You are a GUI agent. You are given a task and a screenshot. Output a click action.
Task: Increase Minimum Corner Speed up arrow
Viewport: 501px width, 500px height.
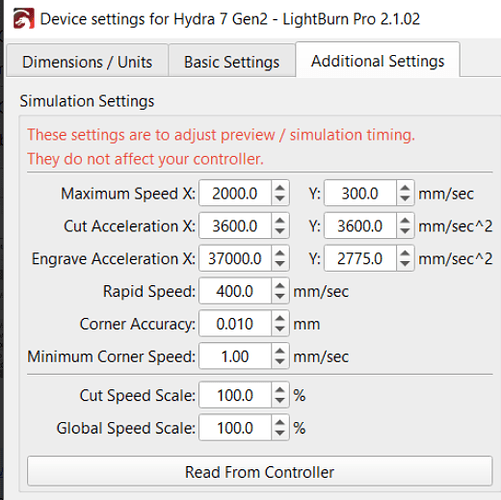pyautogui.click(x=280, y=350)
